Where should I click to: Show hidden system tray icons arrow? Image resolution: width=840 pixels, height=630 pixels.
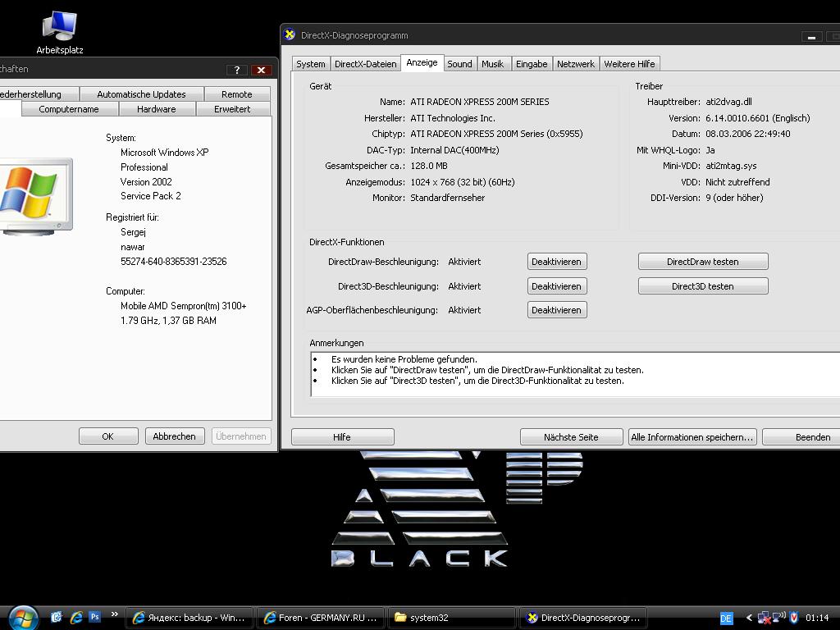tap(749, 618)
